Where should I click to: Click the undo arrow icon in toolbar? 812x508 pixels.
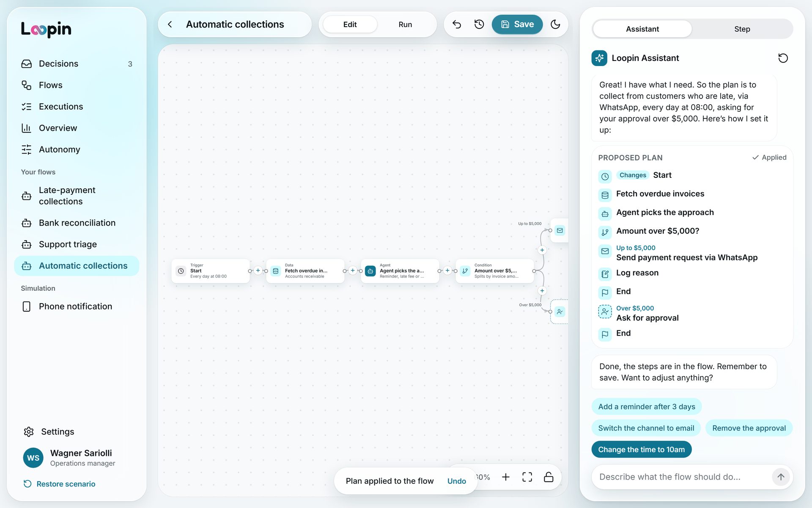tap(456, 24)
